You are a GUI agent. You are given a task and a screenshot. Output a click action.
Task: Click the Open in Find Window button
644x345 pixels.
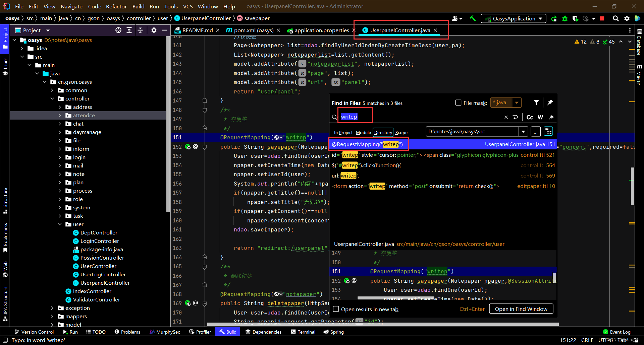coord(521,308)
